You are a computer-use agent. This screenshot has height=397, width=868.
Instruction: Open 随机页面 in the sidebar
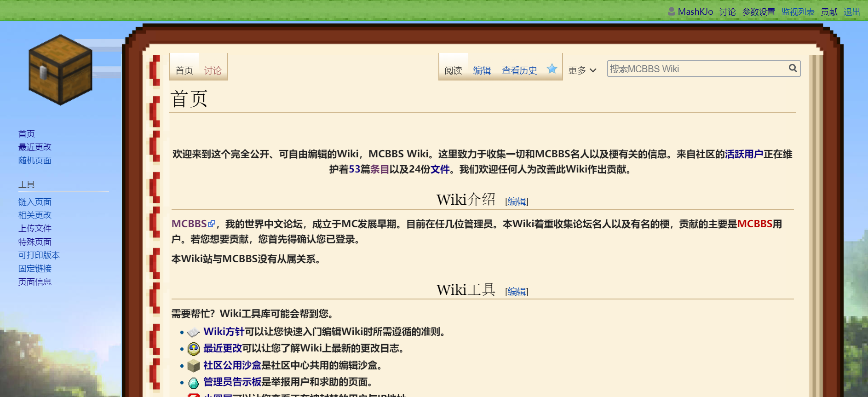pyautogui.click(x=35, y=161)
